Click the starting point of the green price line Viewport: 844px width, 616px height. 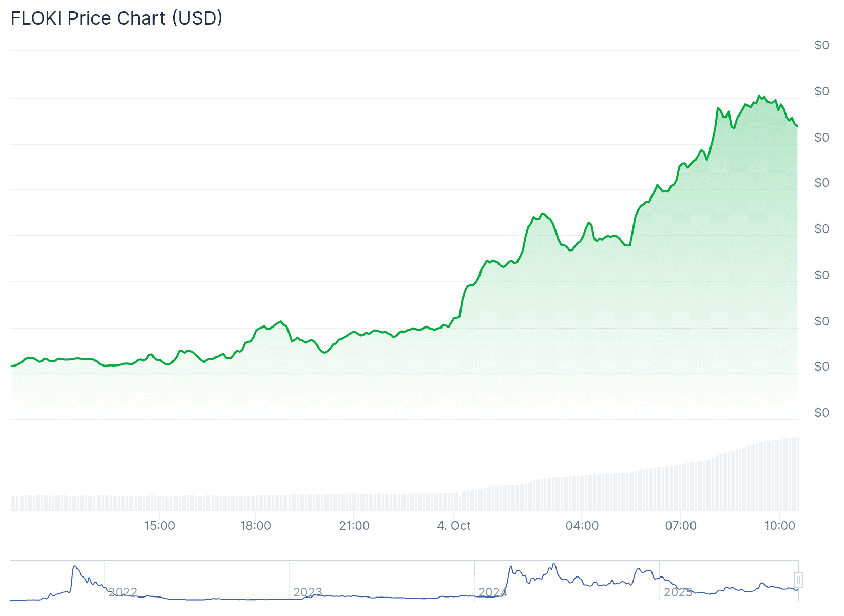coord(11,366)
